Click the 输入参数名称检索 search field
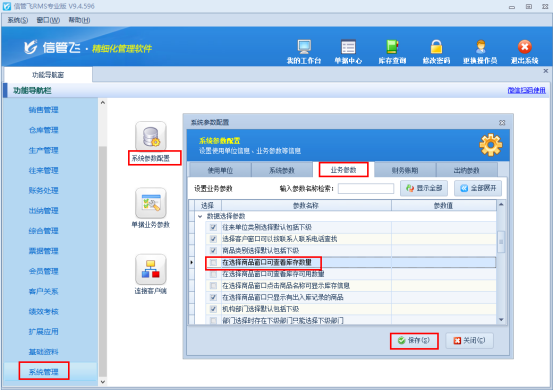The width and height of the screenshot is (553, 391). coord(366,189)
